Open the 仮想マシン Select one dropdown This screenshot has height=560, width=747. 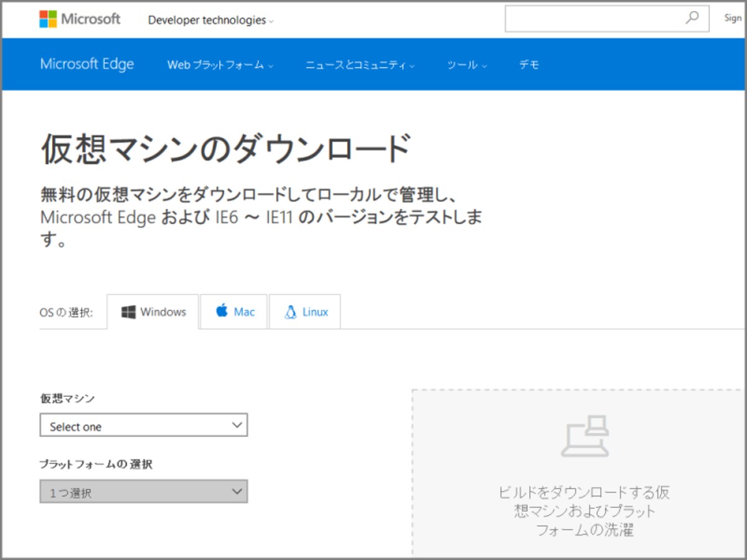point(144,426)
